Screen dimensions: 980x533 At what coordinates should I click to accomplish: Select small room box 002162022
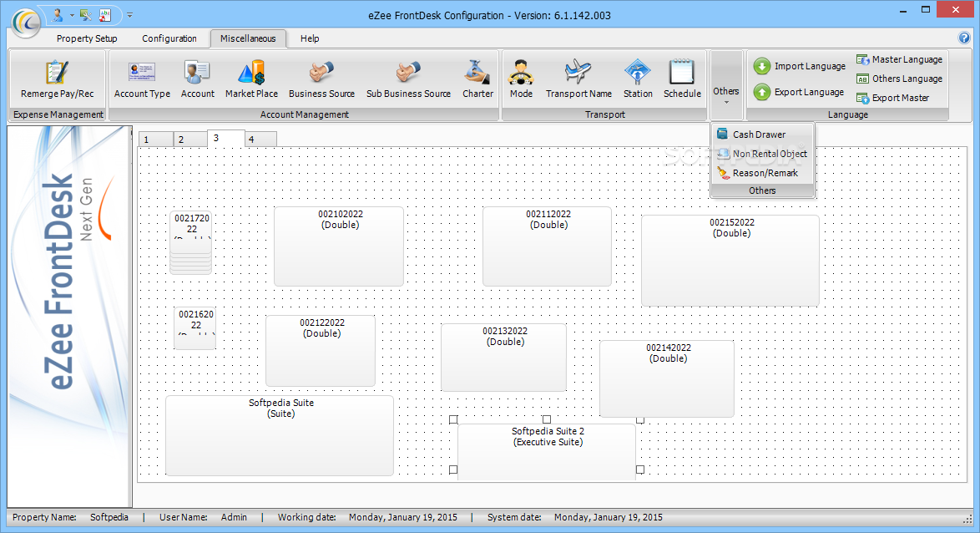(x=194, y=327)
